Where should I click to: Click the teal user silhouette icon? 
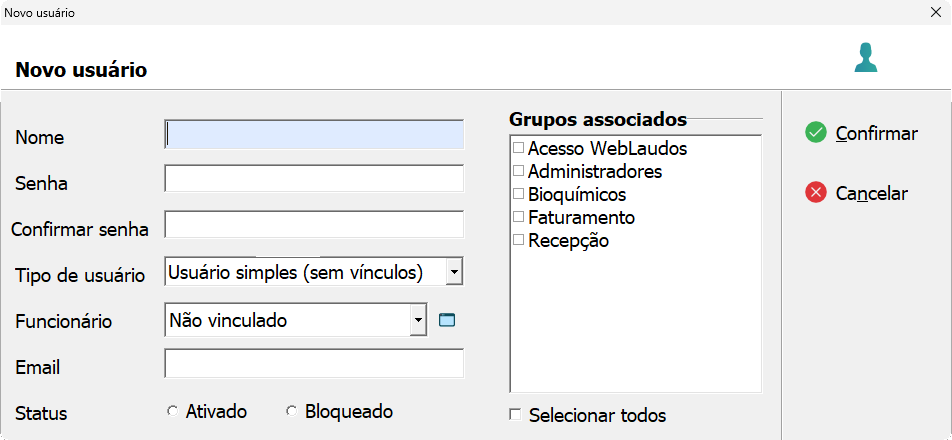(866, 58)
